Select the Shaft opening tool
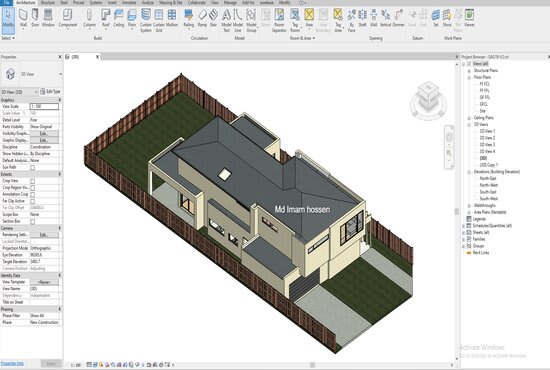This screenshot has width=550, height=370. pos(362,18)
